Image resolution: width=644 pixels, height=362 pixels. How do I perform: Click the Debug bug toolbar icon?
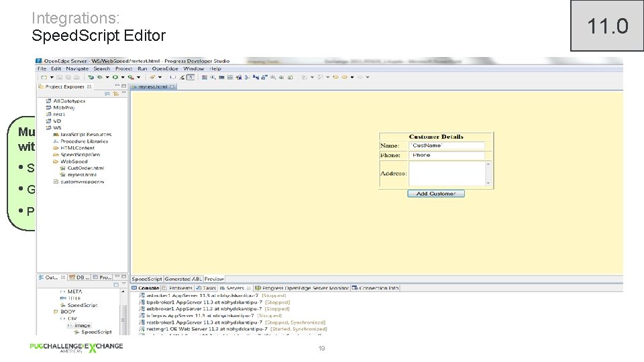[100, 77]
